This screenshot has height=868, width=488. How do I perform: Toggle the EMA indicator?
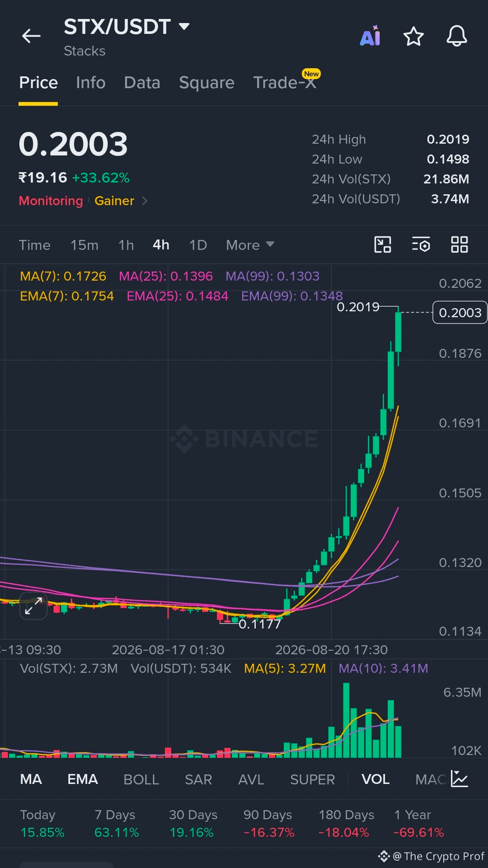click(82, 779)
